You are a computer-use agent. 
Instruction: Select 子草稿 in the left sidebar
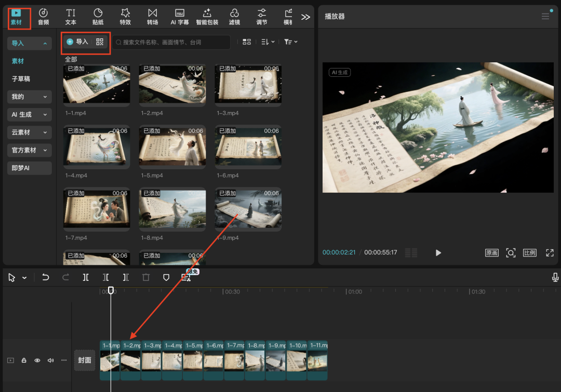pyautogui.click(x=21, y=79)
